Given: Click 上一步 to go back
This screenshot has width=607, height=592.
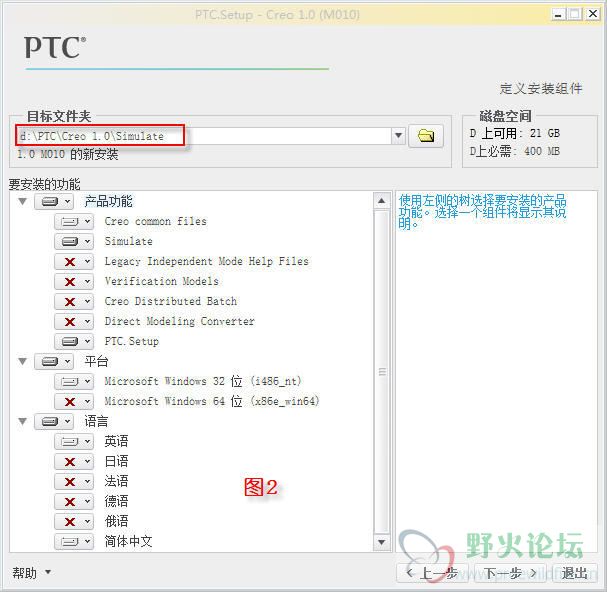Looking at the screenshot, I should pyautogui.click(x=434, y=573).
